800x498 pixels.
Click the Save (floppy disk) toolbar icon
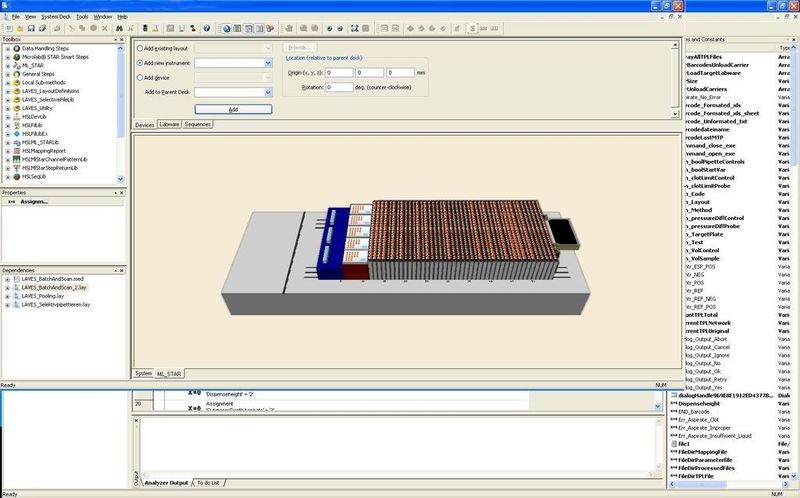coord(31,29)
